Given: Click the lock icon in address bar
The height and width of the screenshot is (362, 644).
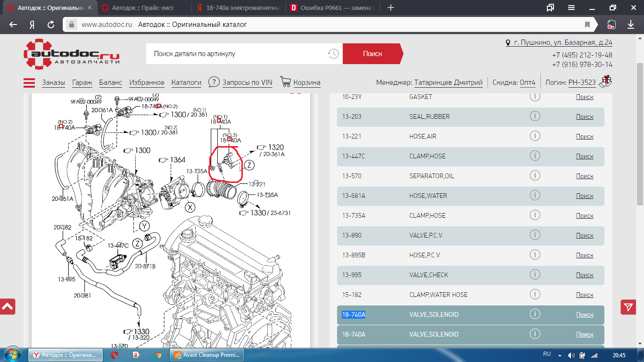Looking at the screenshot, I should [x=72, y=25].
